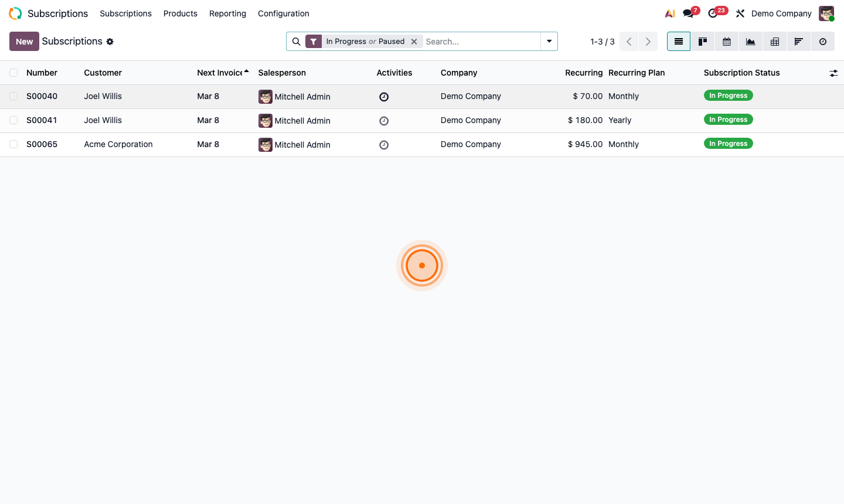Switch to Cohort view
This screenshot has height=504, width=844.
(799, 42)
